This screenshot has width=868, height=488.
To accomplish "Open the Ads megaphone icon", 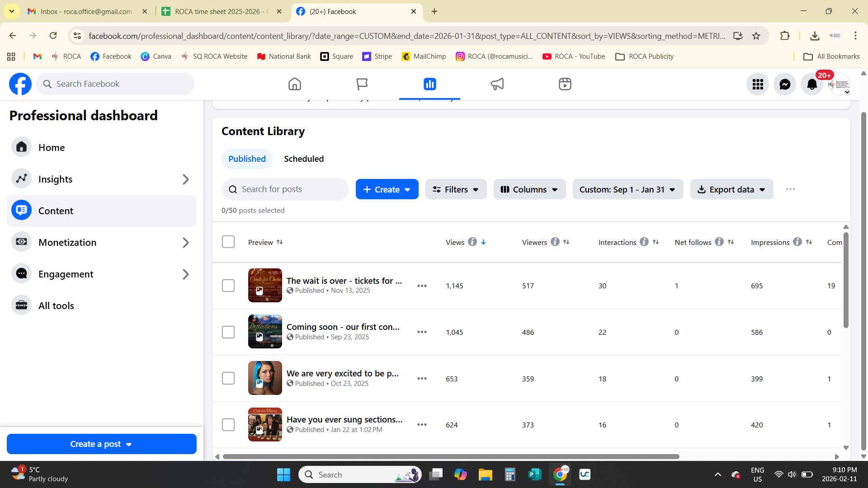I will (497, 84).
